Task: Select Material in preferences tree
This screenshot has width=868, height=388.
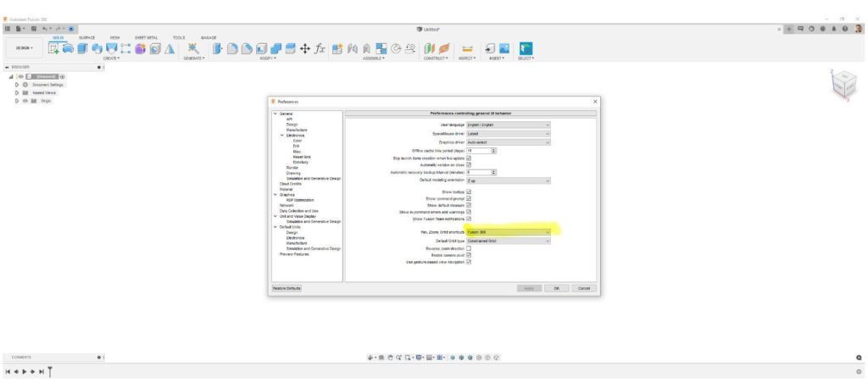Action: point(287,189)
